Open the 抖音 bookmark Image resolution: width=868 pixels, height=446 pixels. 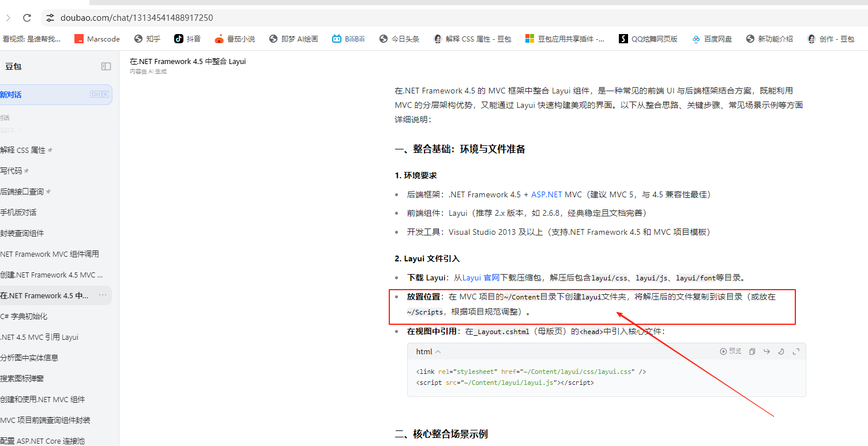coord(187,39)
